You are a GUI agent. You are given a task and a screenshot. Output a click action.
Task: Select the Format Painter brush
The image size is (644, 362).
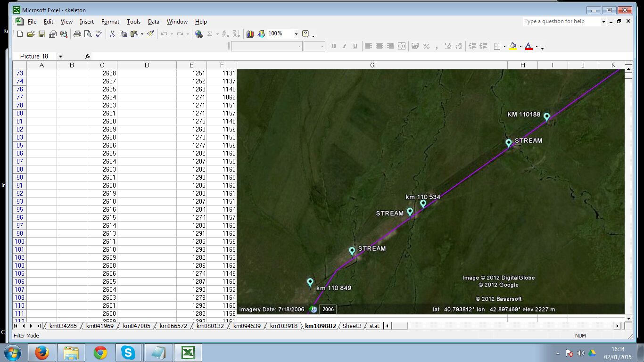point(150,34)
